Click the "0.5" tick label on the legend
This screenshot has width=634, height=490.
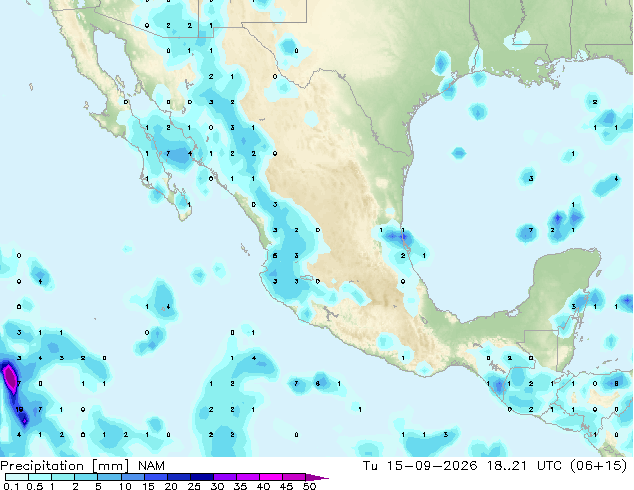(35, 486)
